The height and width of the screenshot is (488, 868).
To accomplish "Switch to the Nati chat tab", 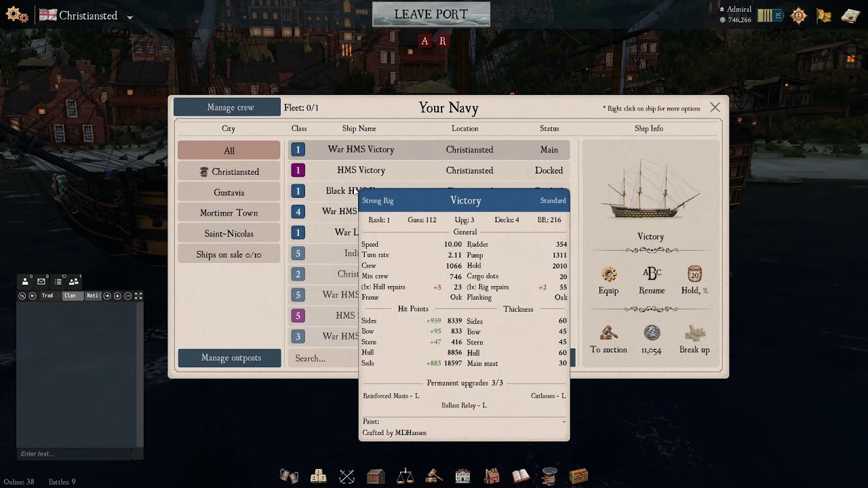I will [x=92, y=296].
